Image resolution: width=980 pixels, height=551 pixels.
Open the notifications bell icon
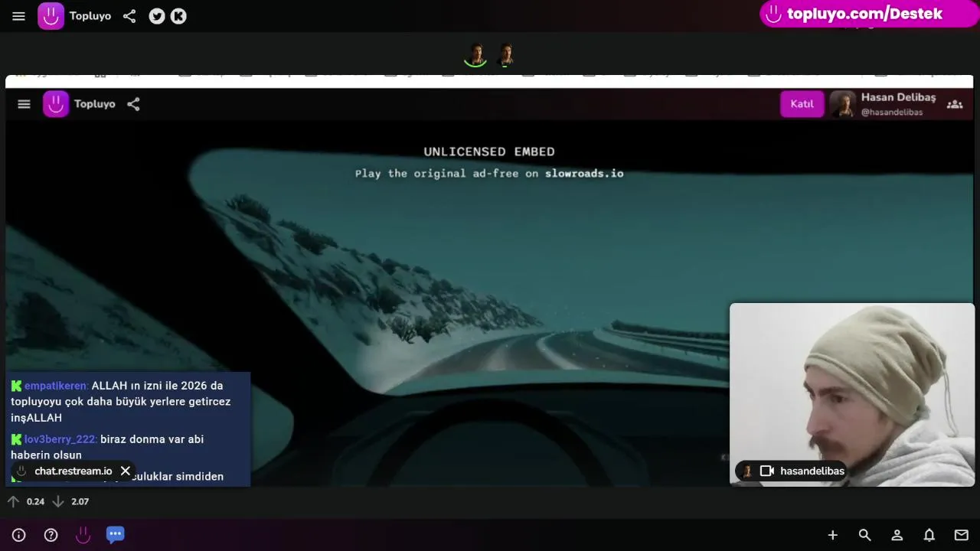[929, 535]
